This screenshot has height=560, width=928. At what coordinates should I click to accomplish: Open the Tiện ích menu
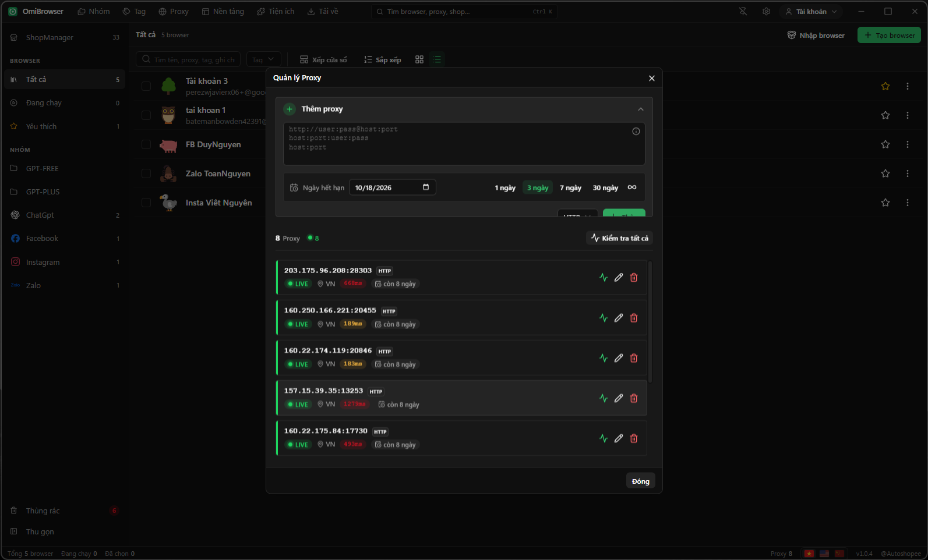pyautogui.click(x=276, y=12)
